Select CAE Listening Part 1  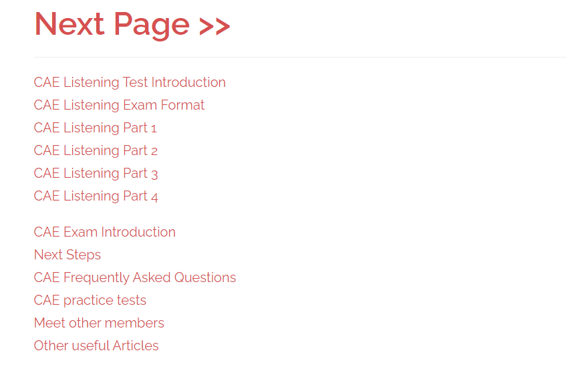click(x=95, y=128)
